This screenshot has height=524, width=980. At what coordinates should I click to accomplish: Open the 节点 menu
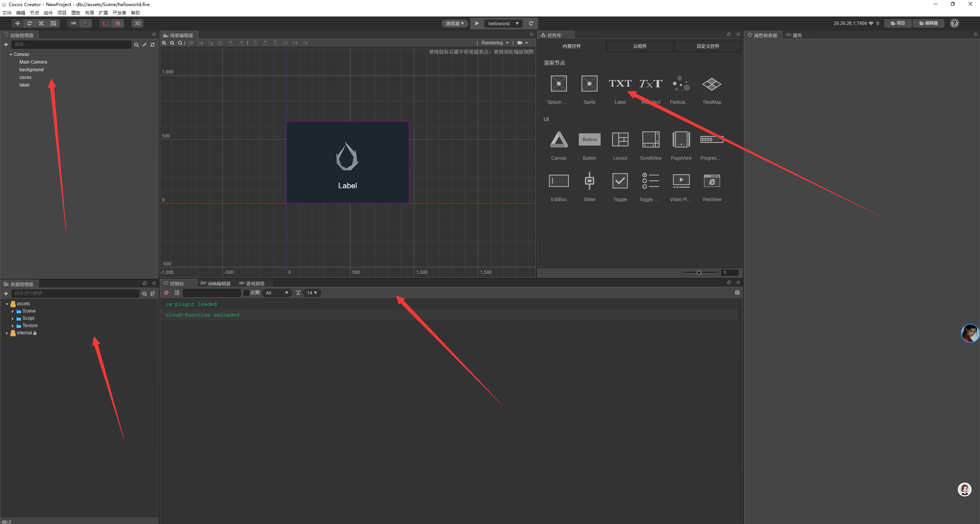[x=34, y=13]
